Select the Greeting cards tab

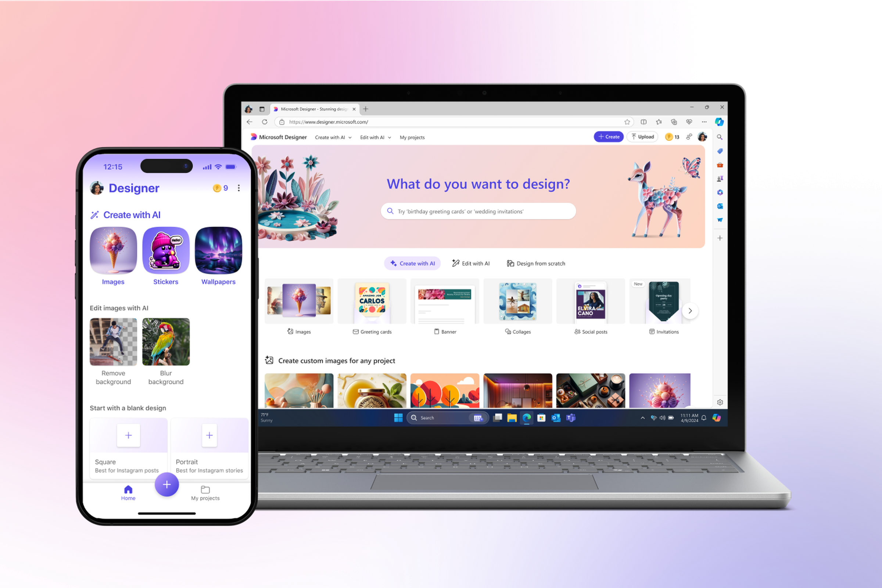pos(372,331)
